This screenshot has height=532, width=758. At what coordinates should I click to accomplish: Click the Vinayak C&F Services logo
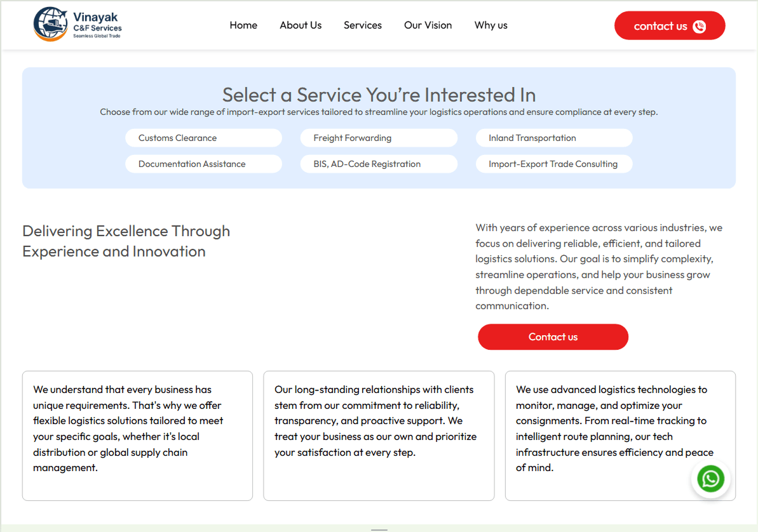[x=78, y=25]
